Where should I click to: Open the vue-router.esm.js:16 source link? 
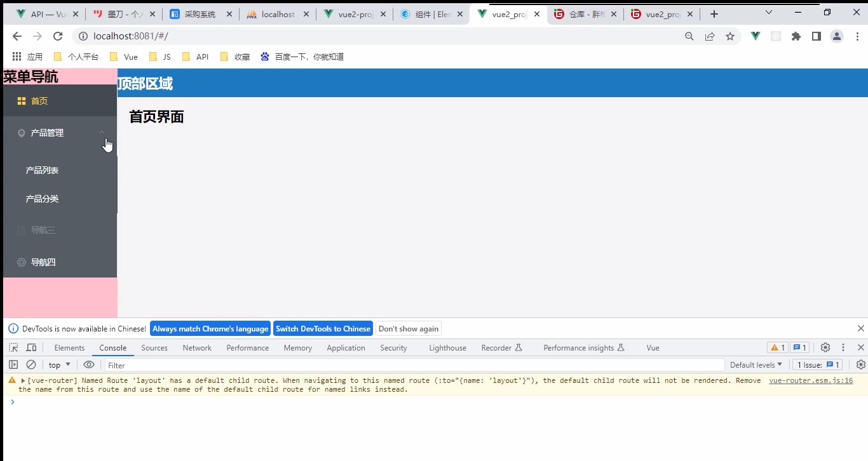pyautogui.click(x=811, y=380)
